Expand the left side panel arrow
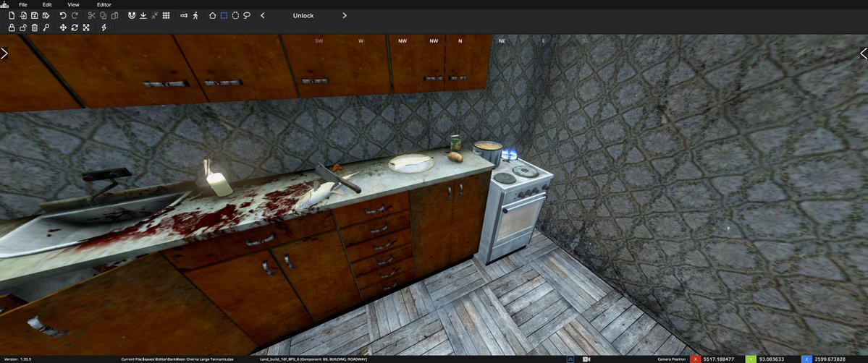Viewport: 868px width, 363px height. [x=4, y=53]
